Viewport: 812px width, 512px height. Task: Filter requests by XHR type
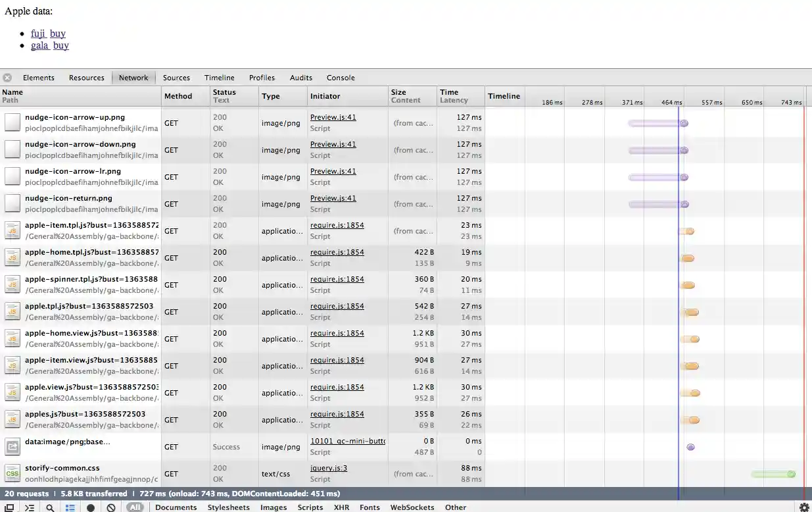point(341,507)
